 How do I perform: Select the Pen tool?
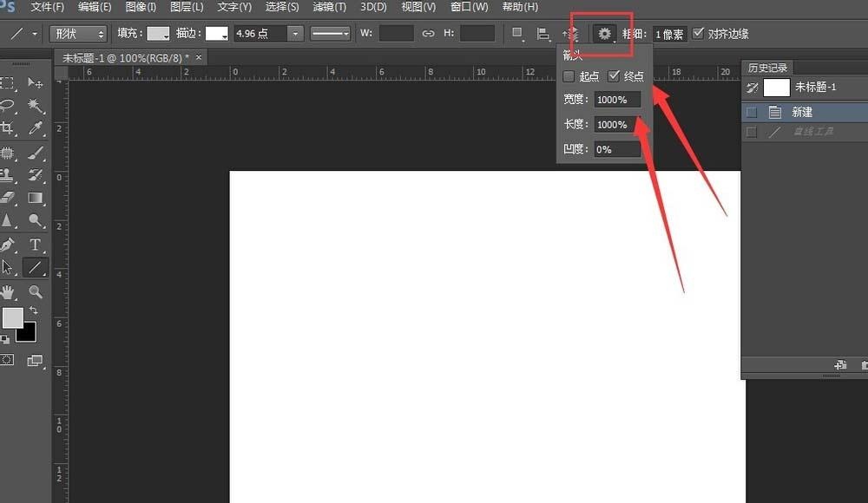[x=9, y=245]
